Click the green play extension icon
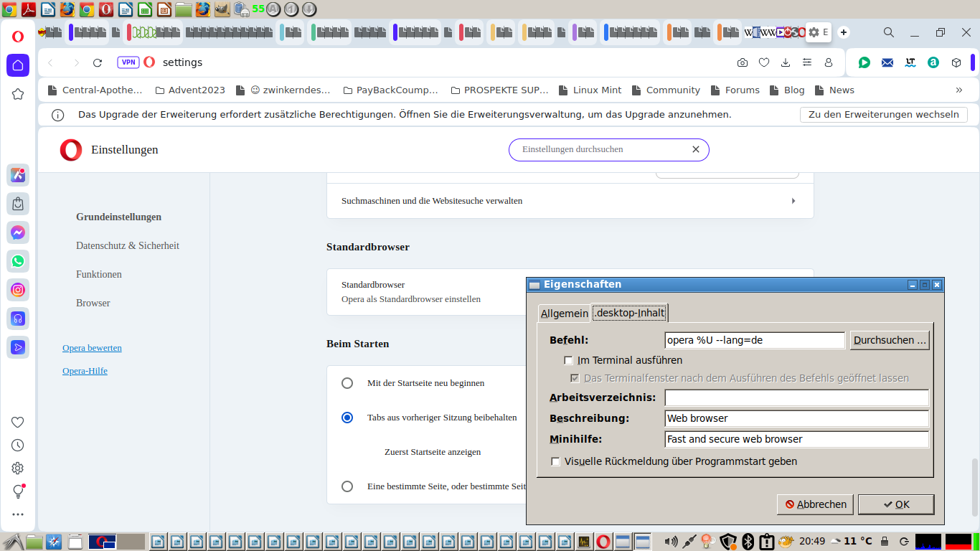The height and width of the screenshot is (551, 980). tap(864, 62)
